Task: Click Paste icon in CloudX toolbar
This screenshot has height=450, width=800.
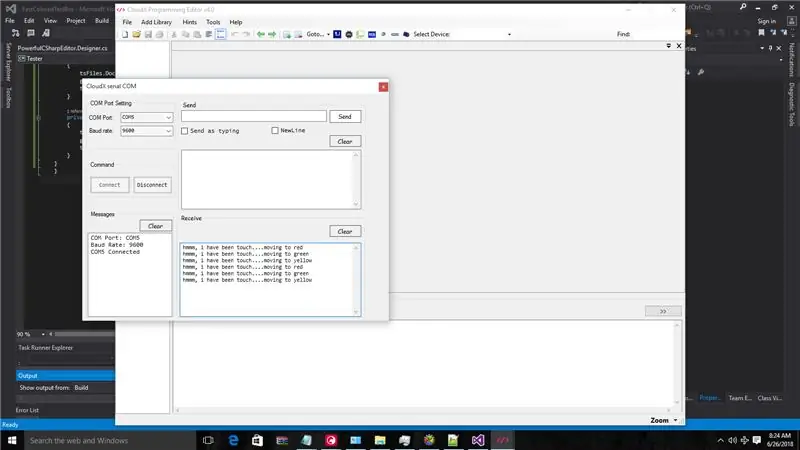Action: [197, 34]
